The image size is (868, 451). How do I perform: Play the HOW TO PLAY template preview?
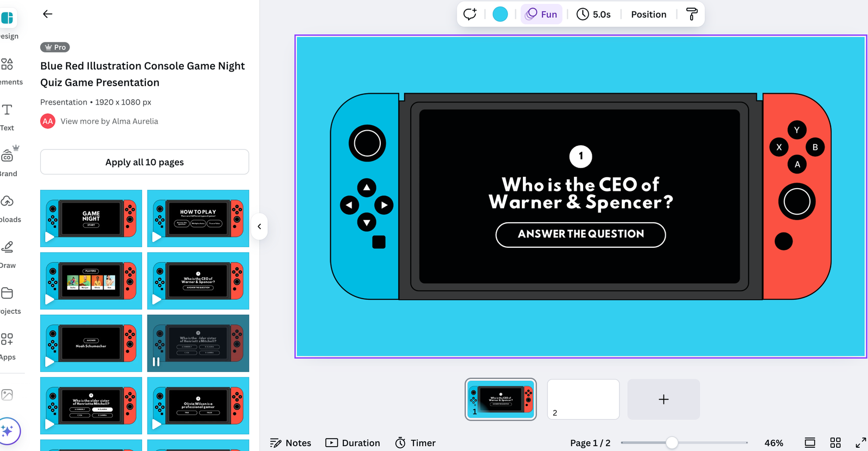pyautogui.click(x=157, y=237)
